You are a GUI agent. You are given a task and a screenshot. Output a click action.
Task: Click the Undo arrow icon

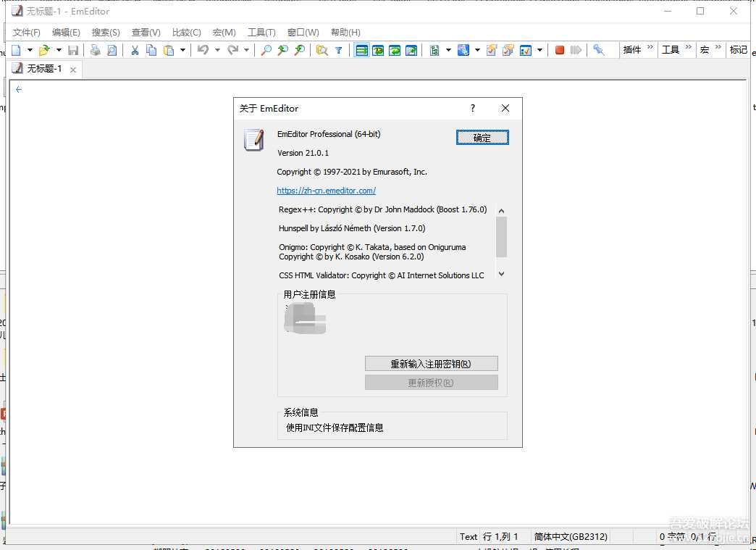pos(203,50)
